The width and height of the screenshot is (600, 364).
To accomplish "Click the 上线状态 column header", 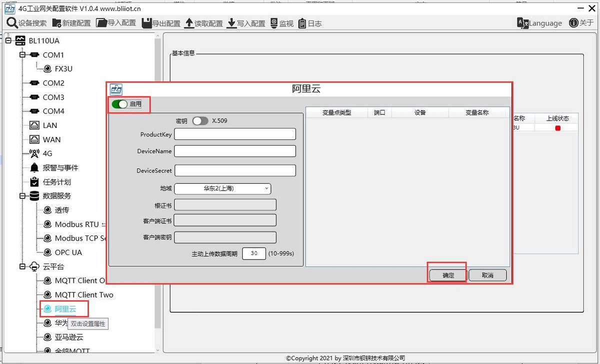I will point(557,118).
